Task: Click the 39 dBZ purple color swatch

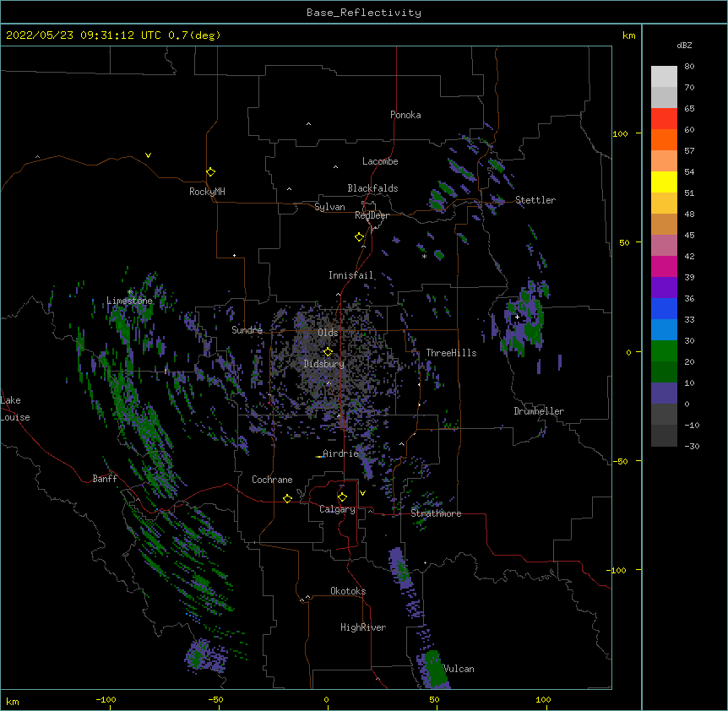Action: point(664,287)
